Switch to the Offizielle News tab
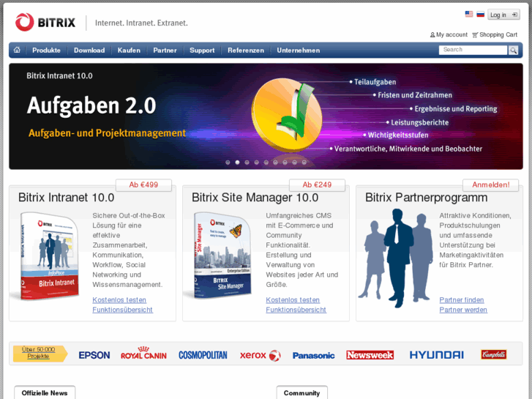The width and height of the screenshot is (532, 399). coord(45,392)
